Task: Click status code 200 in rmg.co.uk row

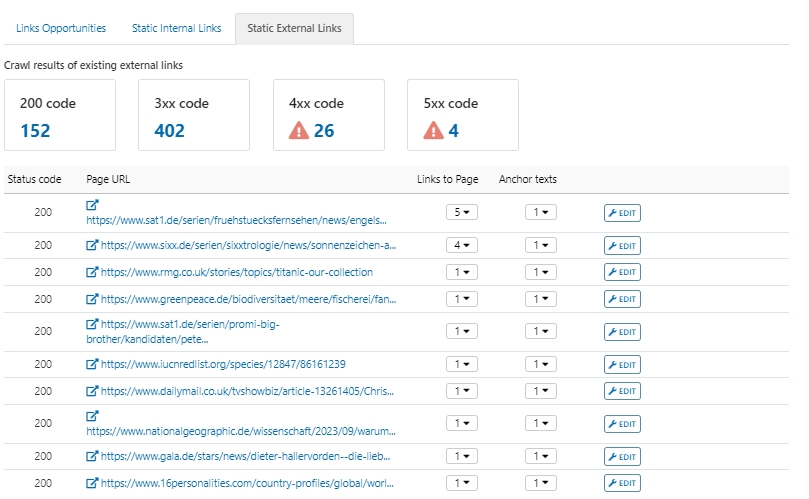Action: [x=43, y=272]
